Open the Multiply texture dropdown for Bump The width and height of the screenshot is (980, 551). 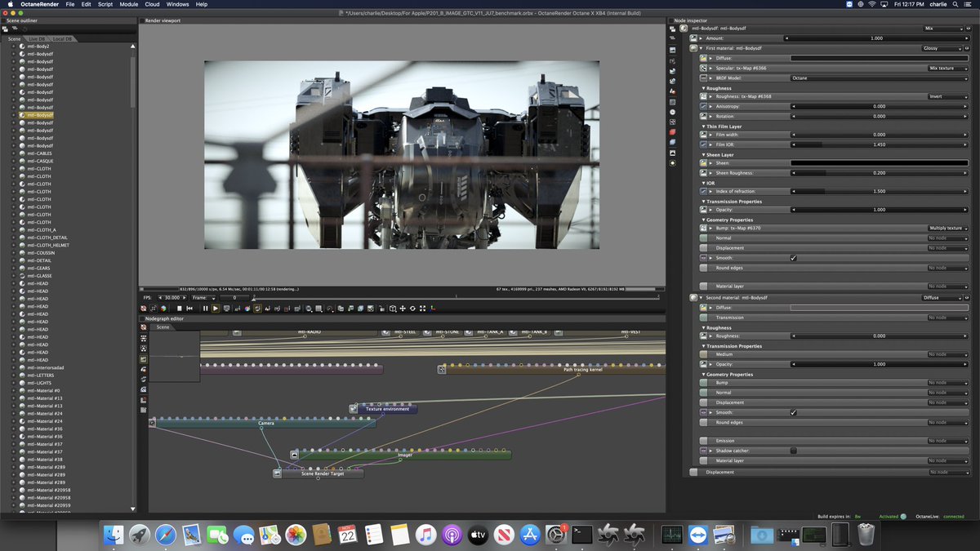[x=947, y=228]
